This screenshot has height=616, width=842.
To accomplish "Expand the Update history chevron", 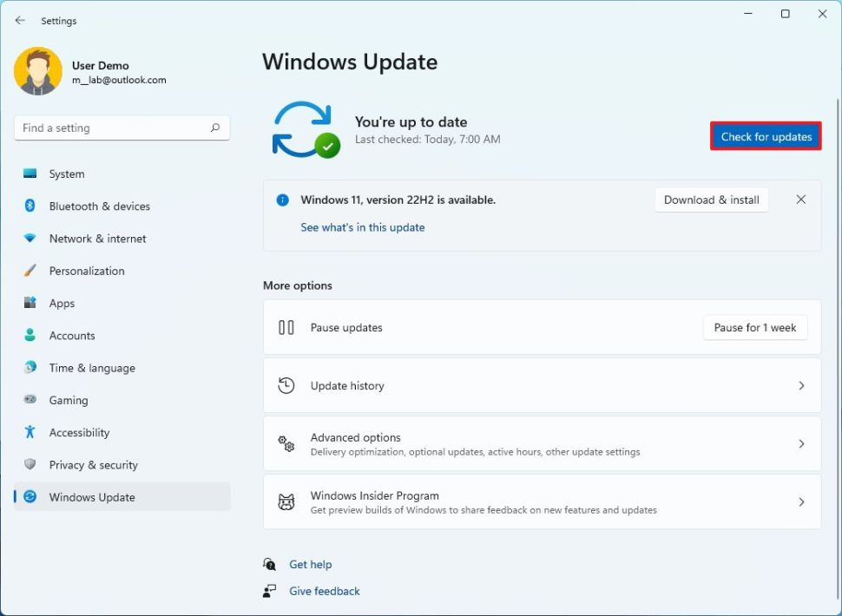I will (800, 386).
